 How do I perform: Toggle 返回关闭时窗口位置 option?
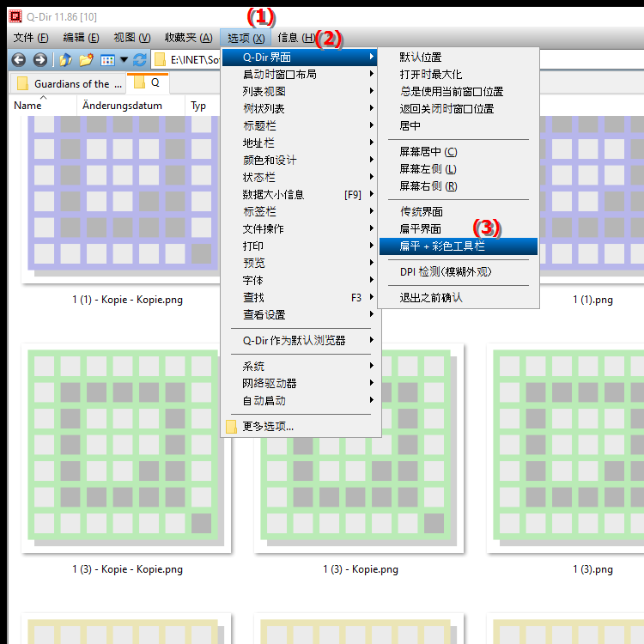pos(459,109)
